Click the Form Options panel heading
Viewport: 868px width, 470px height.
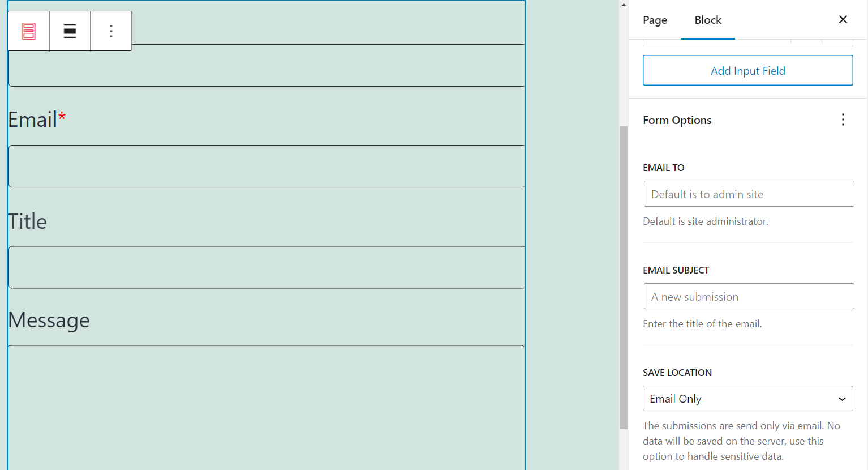pyautogui.click(x=677, y=119)
